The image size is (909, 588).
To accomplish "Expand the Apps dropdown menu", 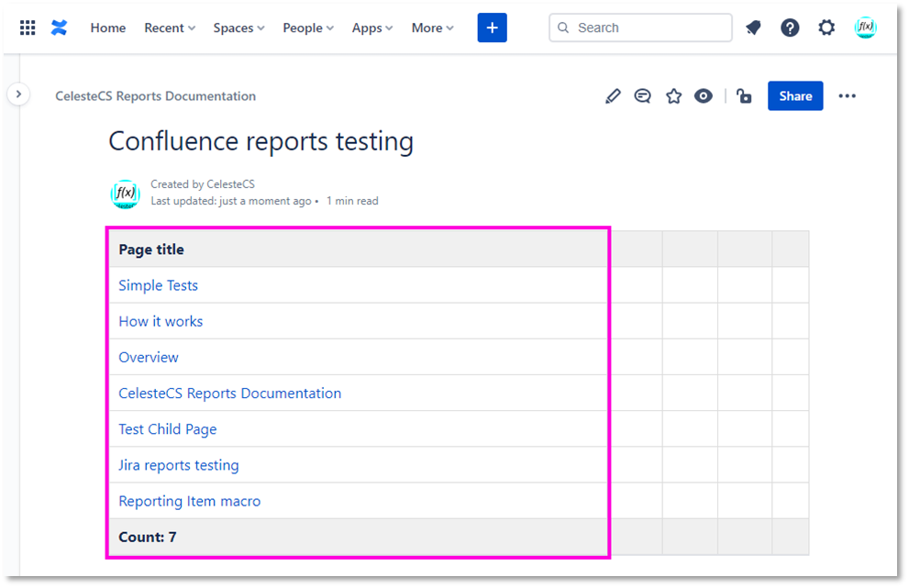I will tap(372, 28).
